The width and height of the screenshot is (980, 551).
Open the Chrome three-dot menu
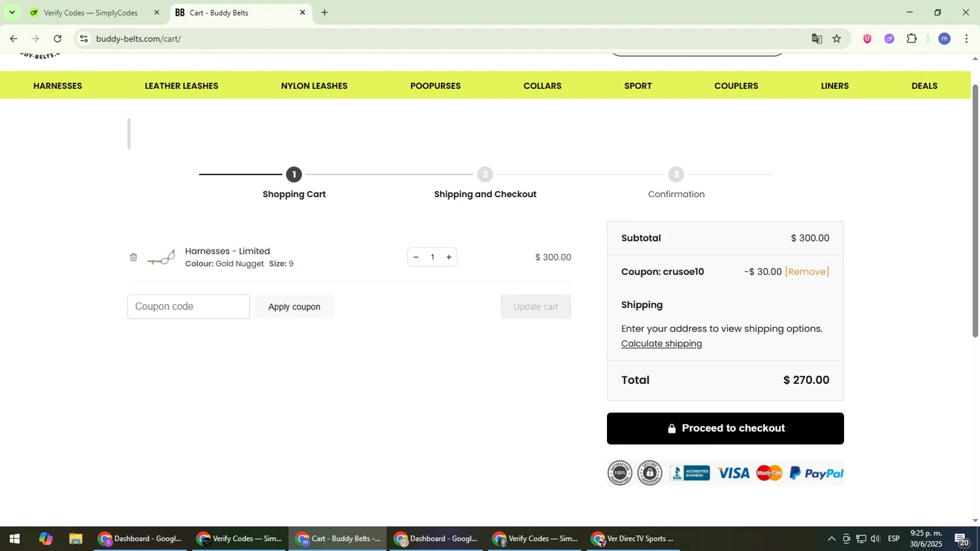click(x=966, y=39)
